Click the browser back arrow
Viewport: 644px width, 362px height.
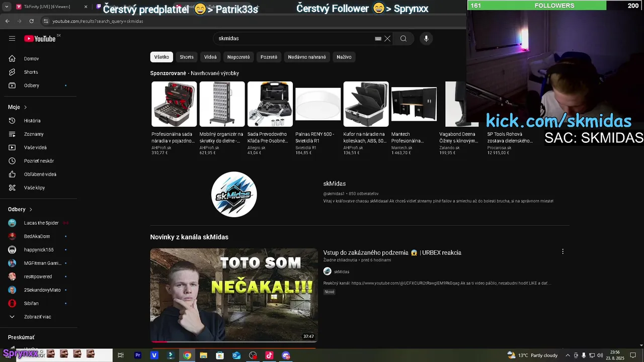tap(7, 21)
